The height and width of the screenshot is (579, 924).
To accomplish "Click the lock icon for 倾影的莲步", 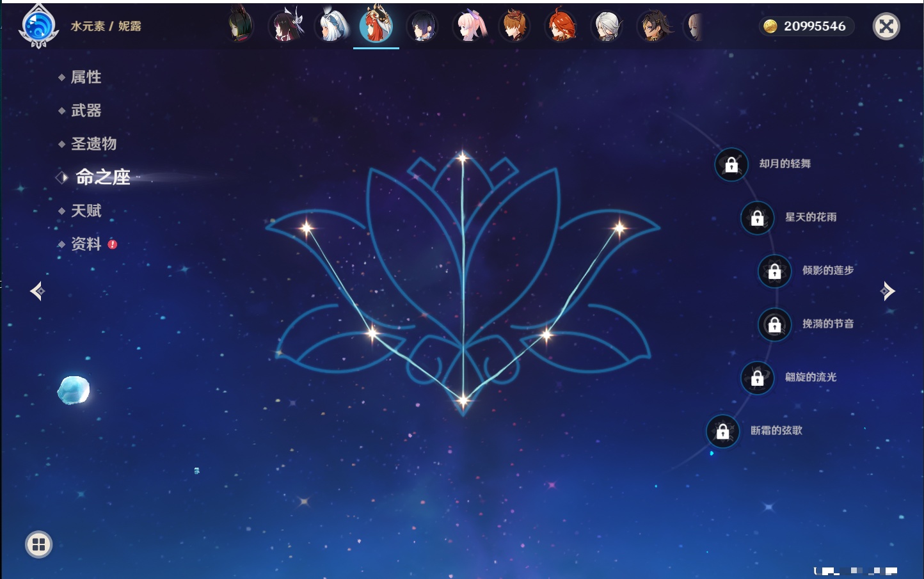I will coord(775,271).
